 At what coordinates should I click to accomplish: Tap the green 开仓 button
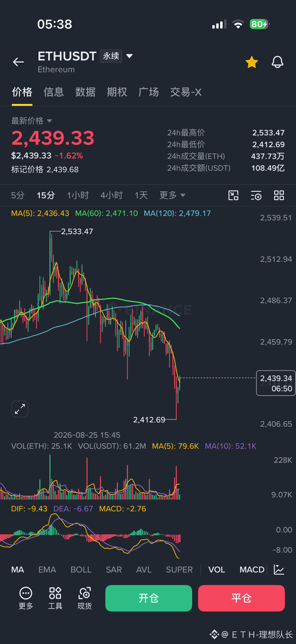click(149, 598)
